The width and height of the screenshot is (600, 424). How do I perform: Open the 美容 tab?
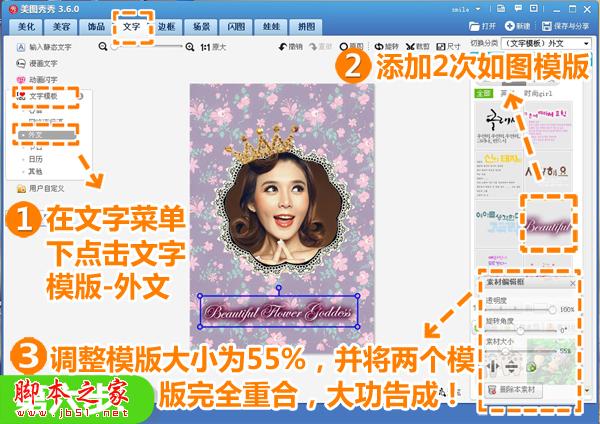pos(61,27)
